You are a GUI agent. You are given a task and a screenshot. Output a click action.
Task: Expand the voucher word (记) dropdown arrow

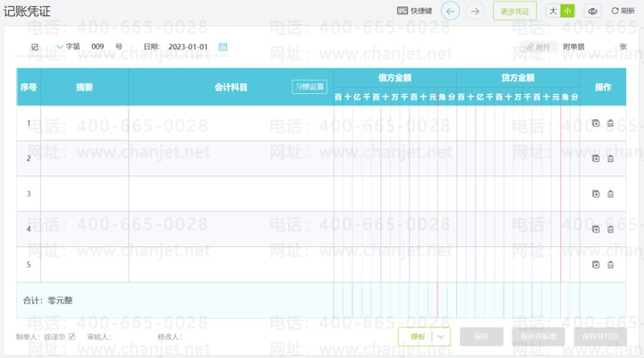[60, 47]
